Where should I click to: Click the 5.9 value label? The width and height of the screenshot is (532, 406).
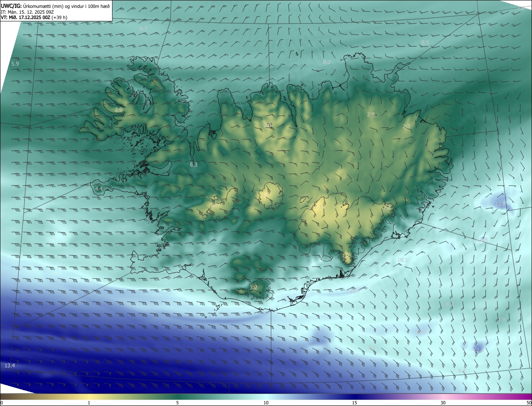[15, 64]
